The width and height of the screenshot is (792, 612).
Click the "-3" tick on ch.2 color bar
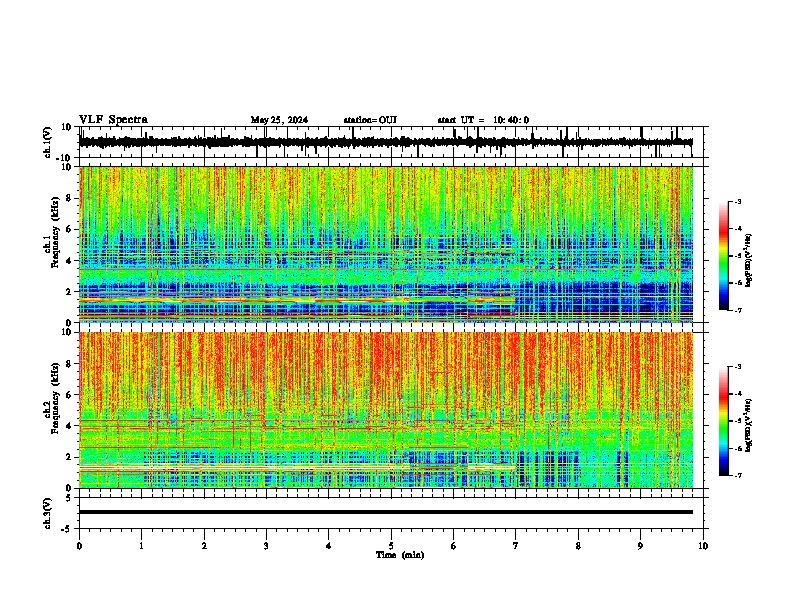pos(737,367)
